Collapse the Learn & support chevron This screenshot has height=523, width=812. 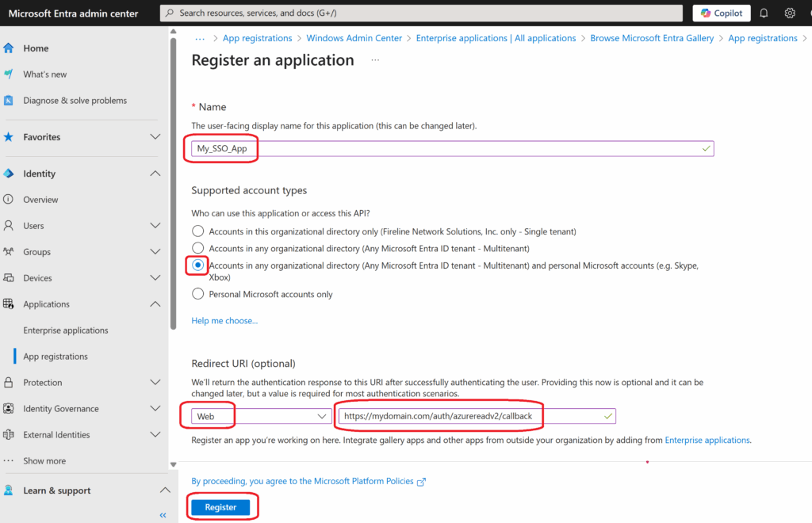[x=165, y=491]
